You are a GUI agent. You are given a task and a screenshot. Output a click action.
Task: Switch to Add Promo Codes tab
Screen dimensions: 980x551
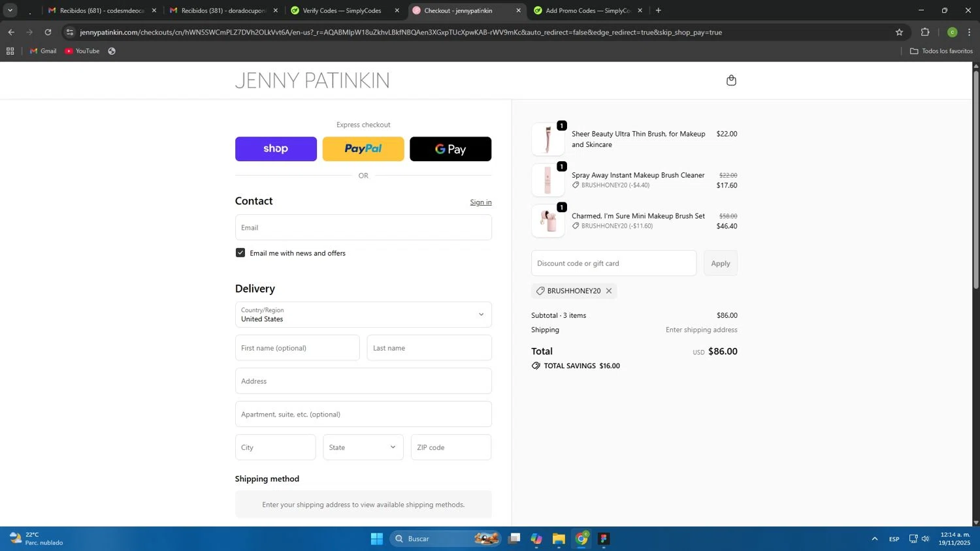tap(588, 10)
